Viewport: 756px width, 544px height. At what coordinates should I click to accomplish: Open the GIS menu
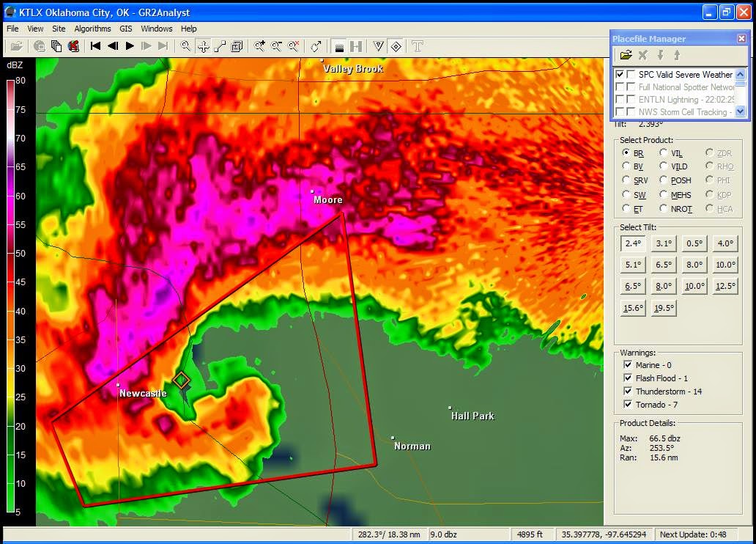point(126,29)
